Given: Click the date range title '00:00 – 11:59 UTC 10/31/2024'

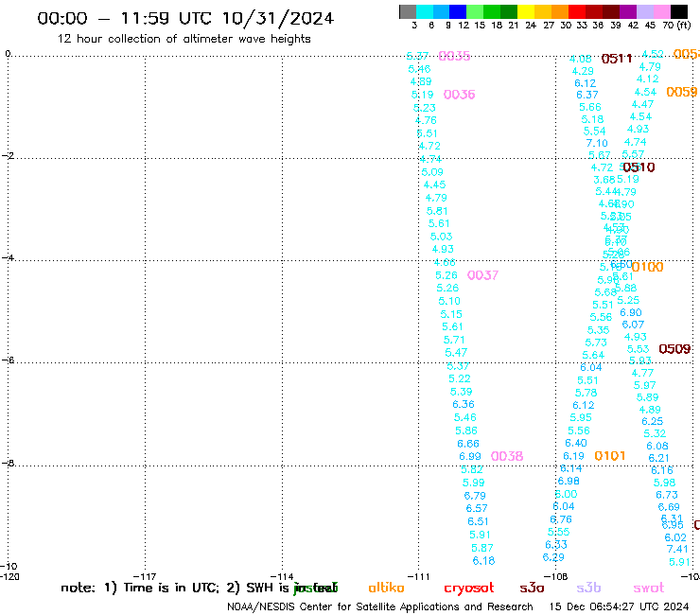Looking at the screenshot, I should pos(185,18).
